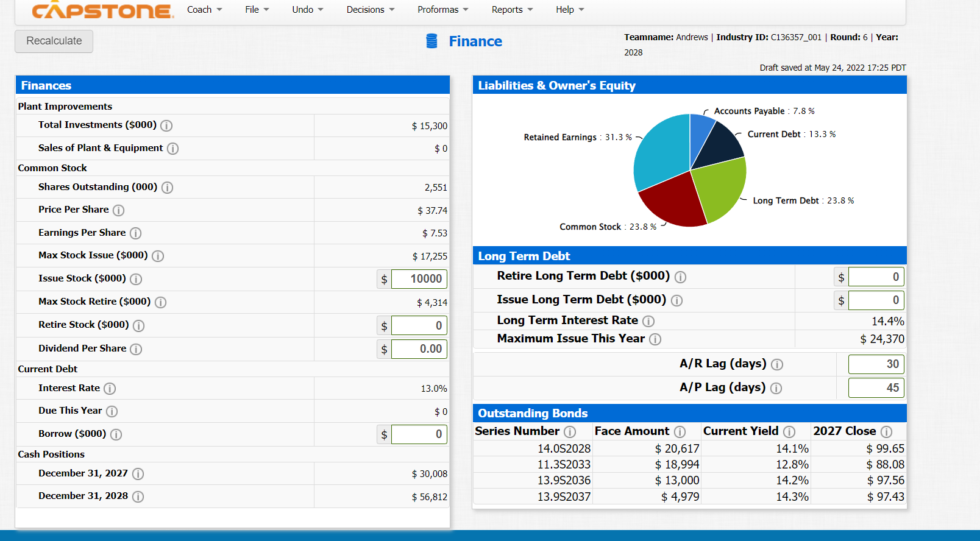This screenshot has width=980, height=541.
Task: Show Earnings Per Share info tooltip icon
Action: click(x=136, y=233)
